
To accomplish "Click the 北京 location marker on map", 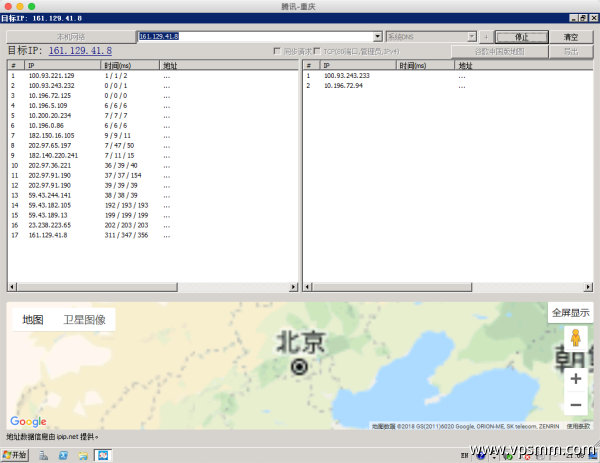I will point(299,367).
